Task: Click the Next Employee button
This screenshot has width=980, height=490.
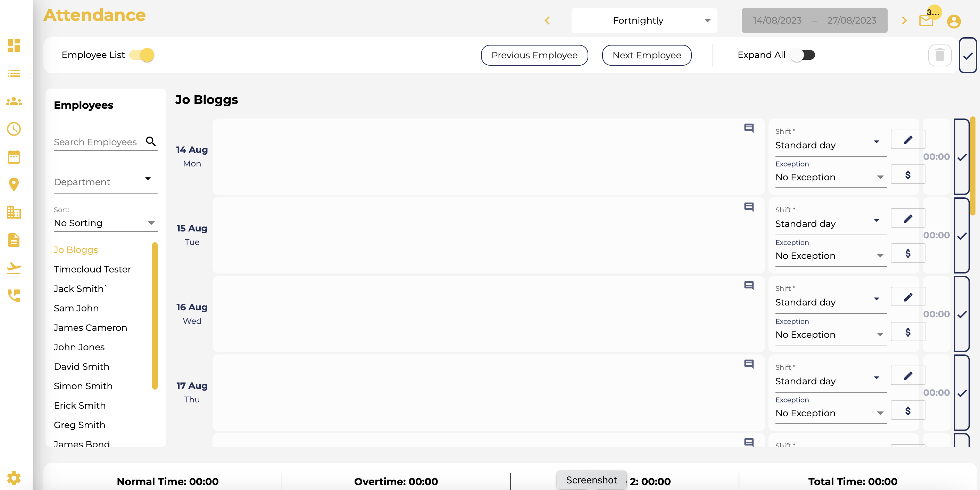Action: click(x=646, y=55)
